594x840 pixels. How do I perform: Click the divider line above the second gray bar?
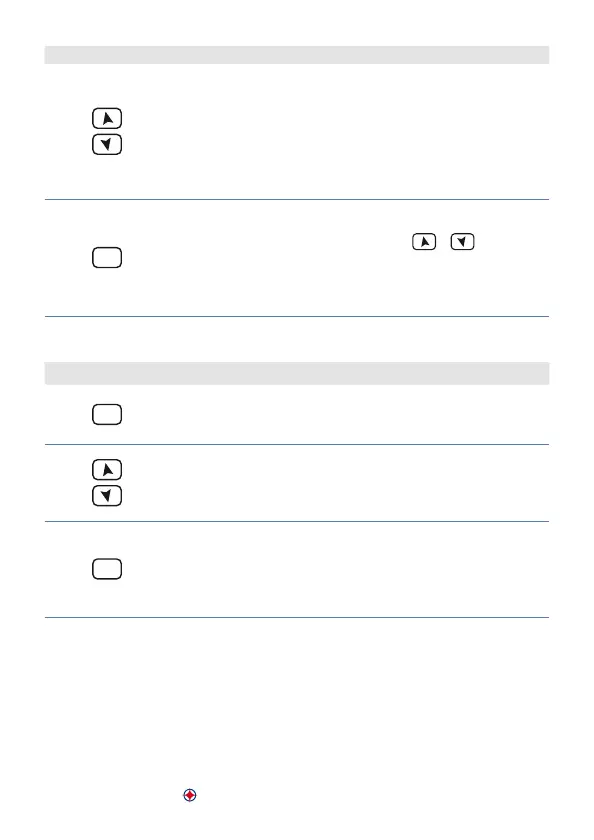[297, 317]
